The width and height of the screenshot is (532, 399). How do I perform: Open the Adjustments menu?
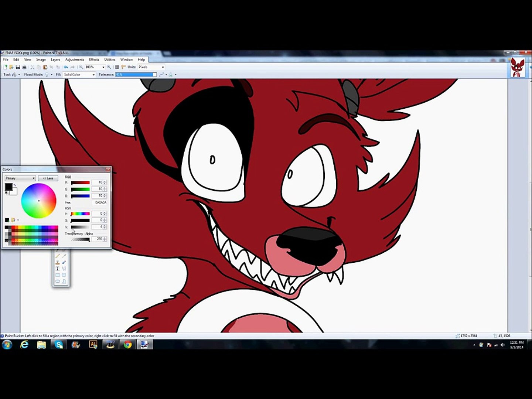click(75, 59)
